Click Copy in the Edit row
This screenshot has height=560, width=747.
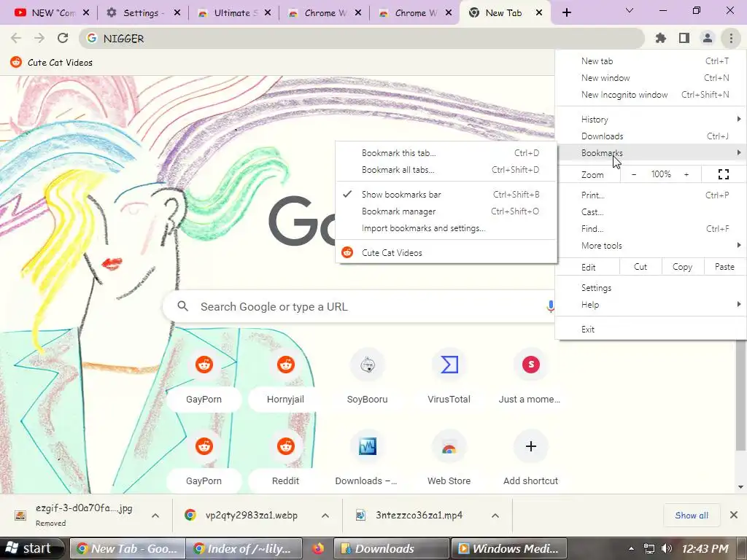pyautogui.click(x=682, y=267)
